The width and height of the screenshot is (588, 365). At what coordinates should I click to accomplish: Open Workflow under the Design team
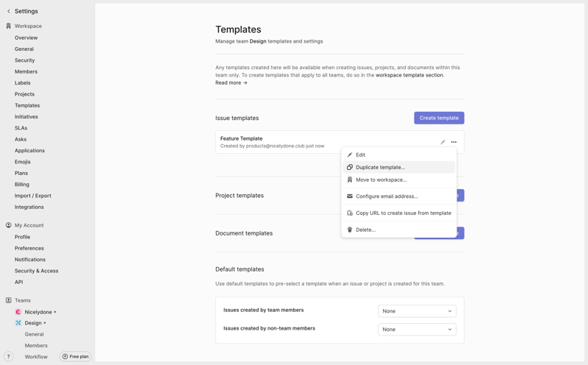click(x=36, y=357)
